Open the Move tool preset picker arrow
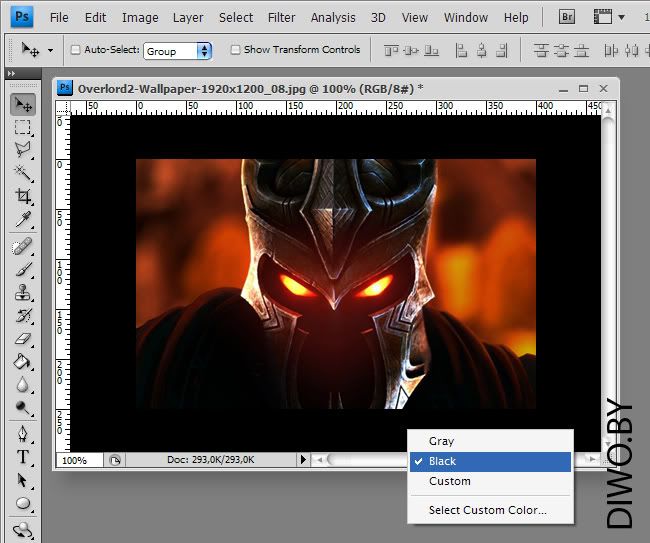This screenshot has height=543, width=650. click(x=51, y=51)
